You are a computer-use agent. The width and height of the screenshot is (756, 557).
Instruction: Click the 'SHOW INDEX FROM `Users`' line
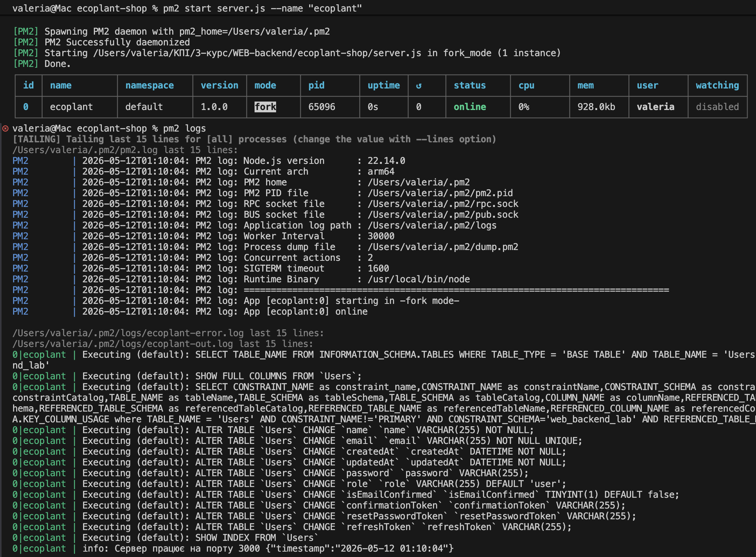(166, 538)
